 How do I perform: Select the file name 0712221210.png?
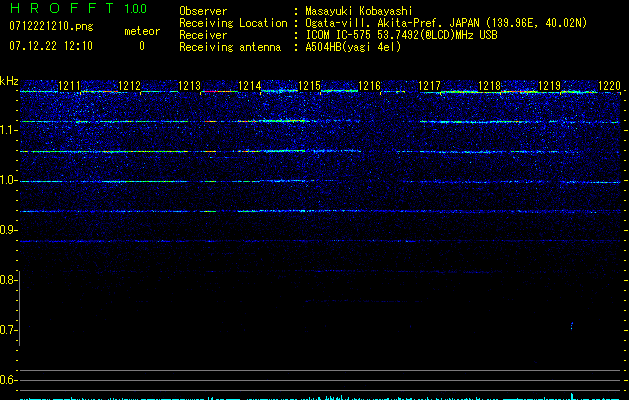[51, 26]
